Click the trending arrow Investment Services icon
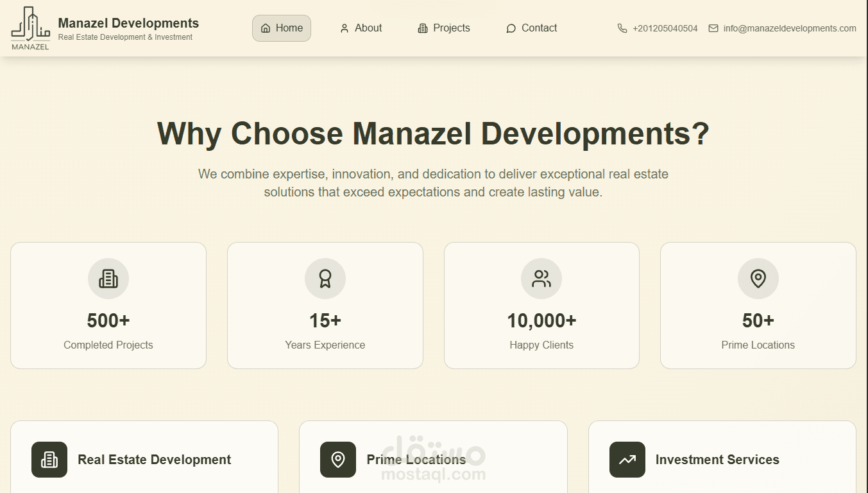The height and width of the screenshot is (493, 868). click(x=627, y=460)
